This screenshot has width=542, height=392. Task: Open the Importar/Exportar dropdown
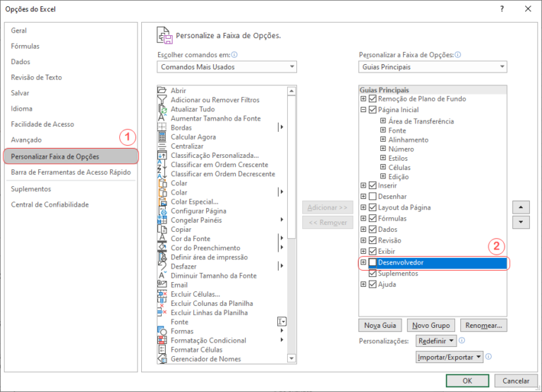pos(449,357)
